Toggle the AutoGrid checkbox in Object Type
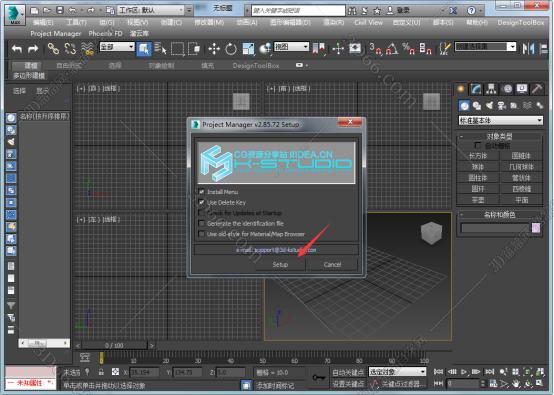Image resolution: width=554 pixels, height=395 pixels. 478,145
